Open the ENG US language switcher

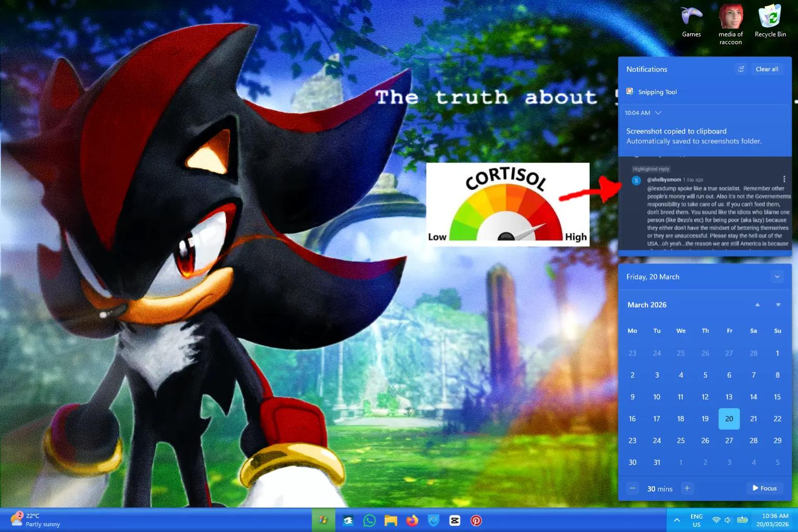697,520
